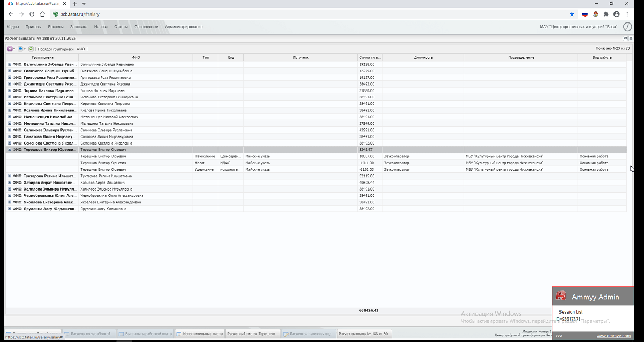Go back in browser history

11,14
